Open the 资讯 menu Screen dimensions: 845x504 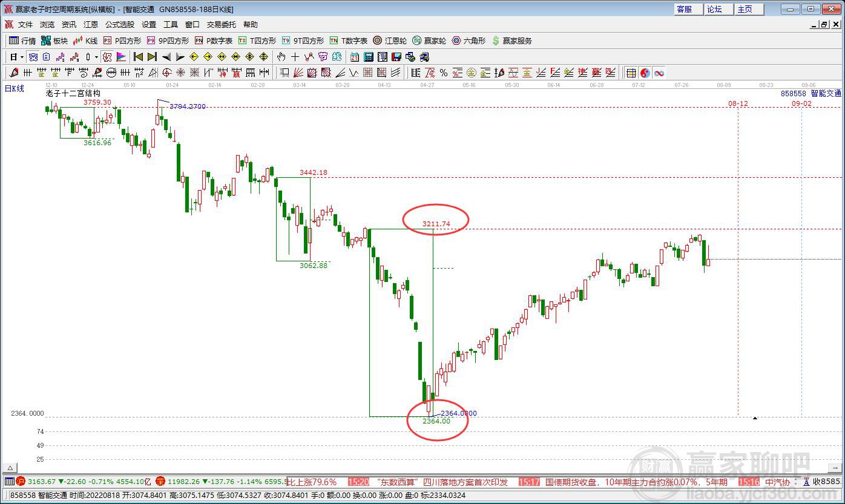coord(69,24)
